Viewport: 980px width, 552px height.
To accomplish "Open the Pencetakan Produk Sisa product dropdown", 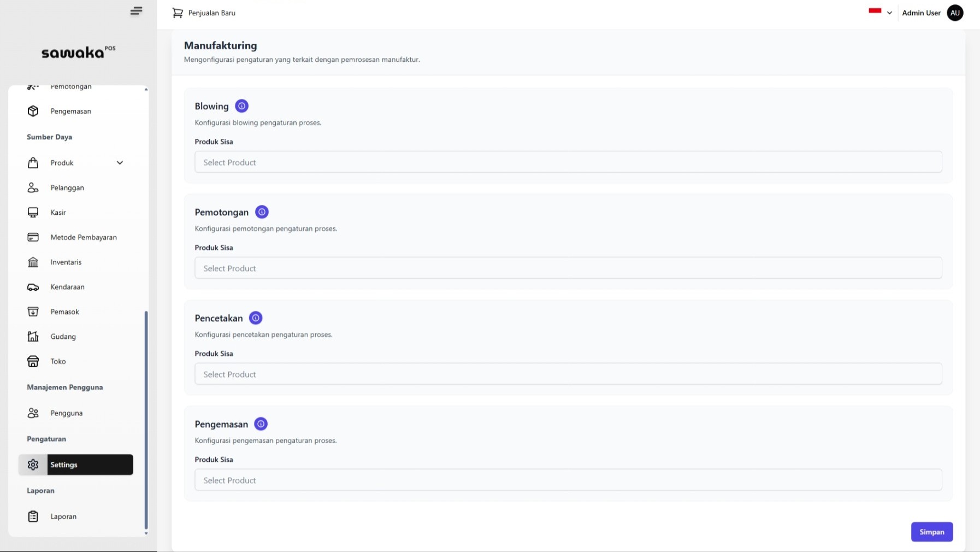I will pos(568,374).
